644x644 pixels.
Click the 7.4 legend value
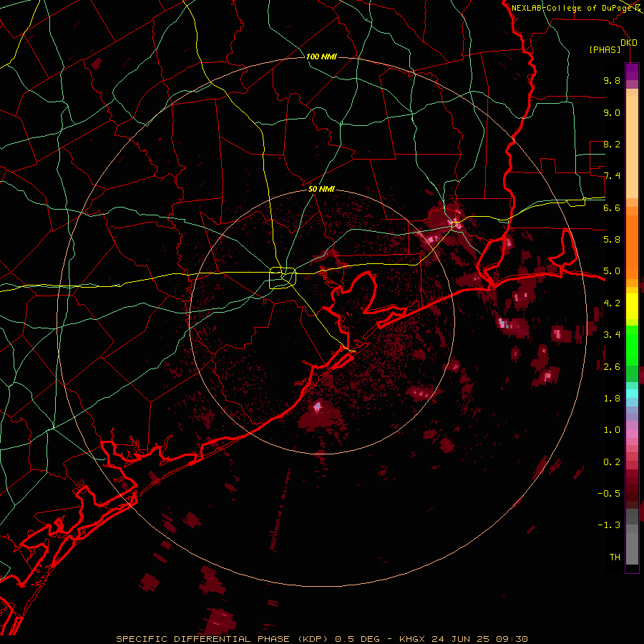coord(612,176)
